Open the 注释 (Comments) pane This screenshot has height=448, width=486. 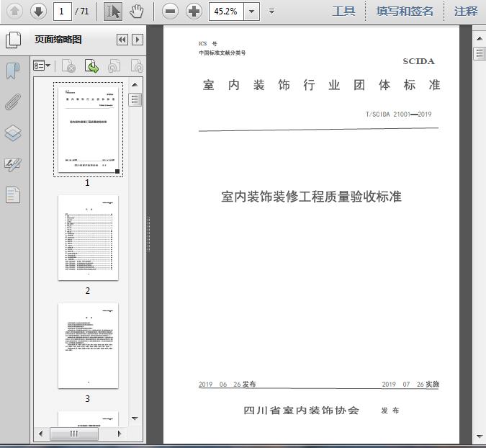coord(466,12)
